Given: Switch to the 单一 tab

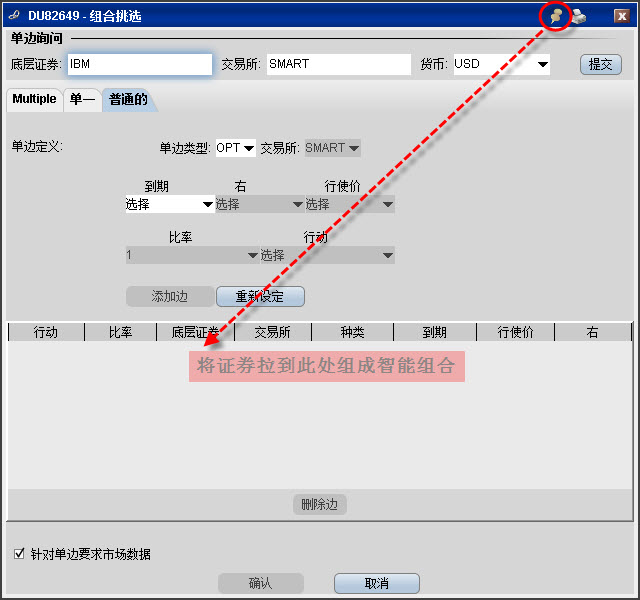Looking at the screenshot, I should (82, 100).
